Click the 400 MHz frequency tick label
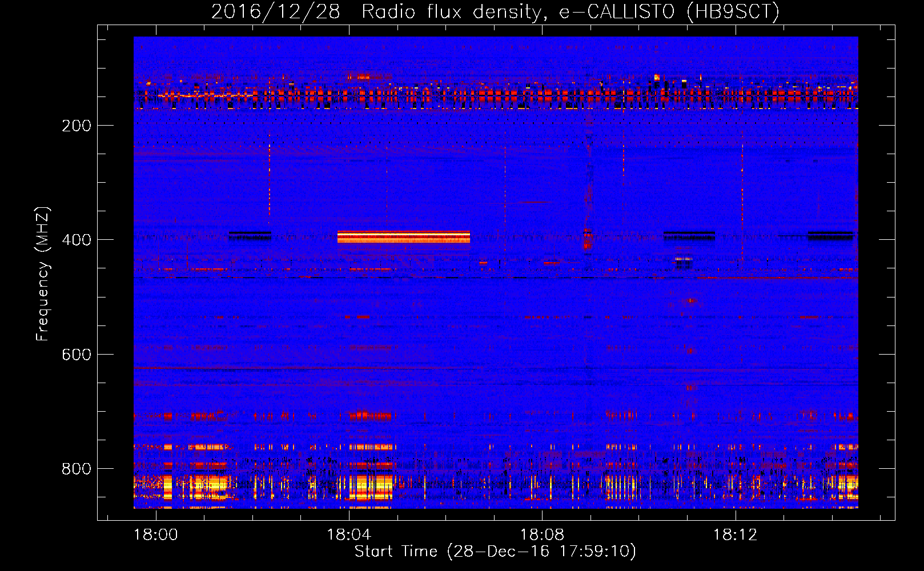Image resolution: width=924 pixels, height=571 pixels. [77, 240]
